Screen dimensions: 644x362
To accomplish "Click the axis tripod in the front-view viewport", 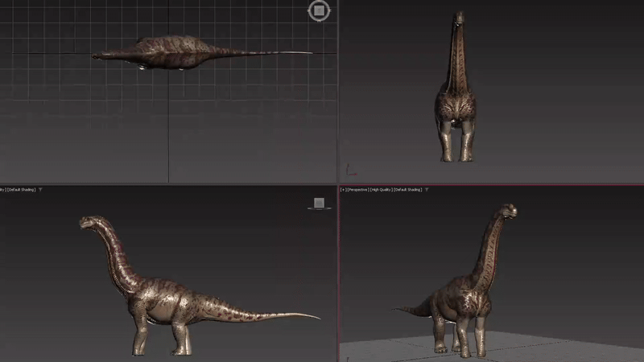I will click(350, 171).
